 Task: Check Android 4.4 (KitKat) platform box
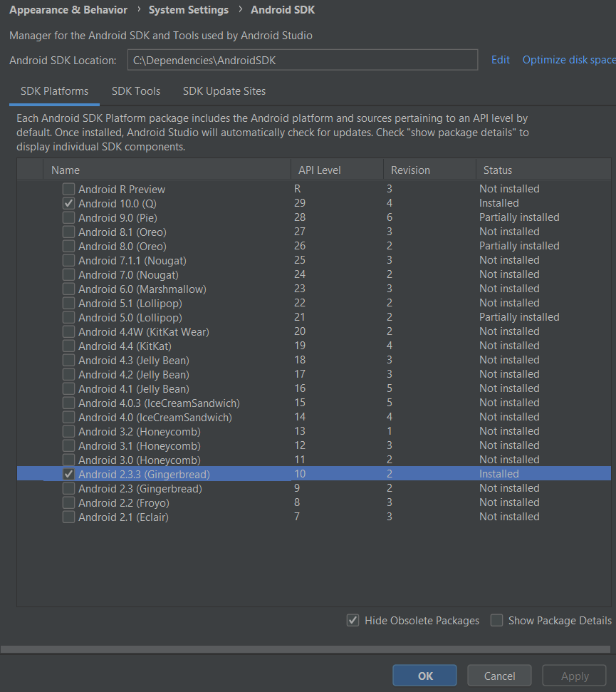(68, 346)
